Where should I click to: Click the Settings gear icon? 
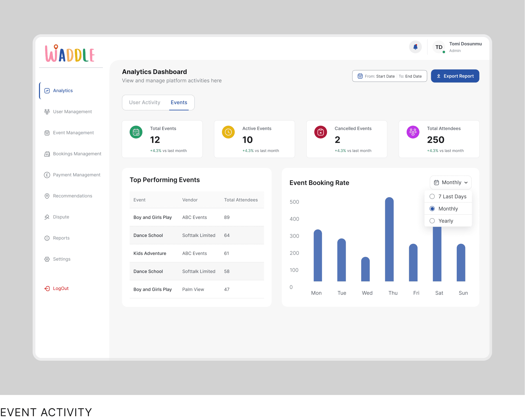click(47, 259)
